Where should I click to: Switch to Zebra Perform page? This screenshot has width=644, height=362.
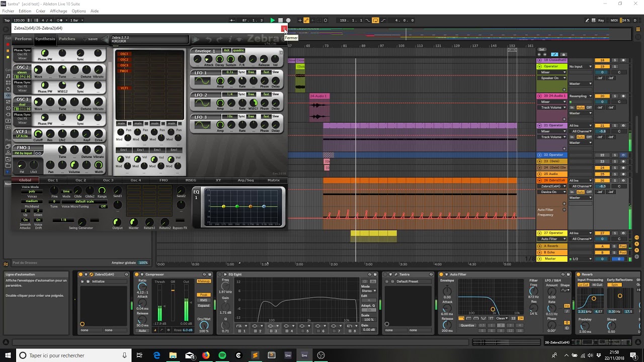point(23,39)
